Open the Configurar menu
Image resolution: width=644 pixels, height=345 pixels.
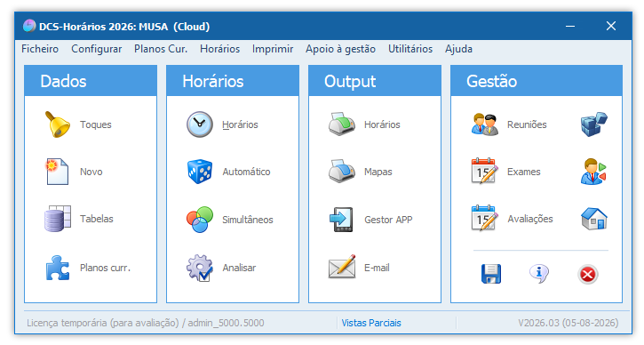tap(97, 49)
